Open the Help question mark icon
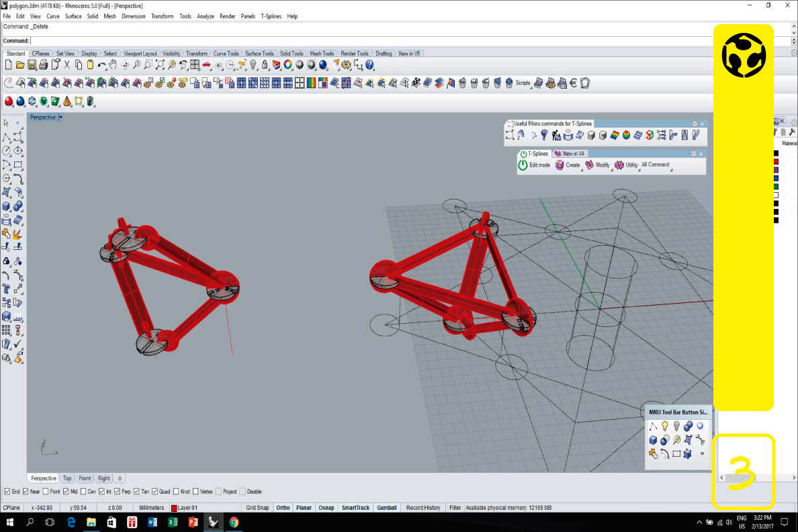 point(369,65)
